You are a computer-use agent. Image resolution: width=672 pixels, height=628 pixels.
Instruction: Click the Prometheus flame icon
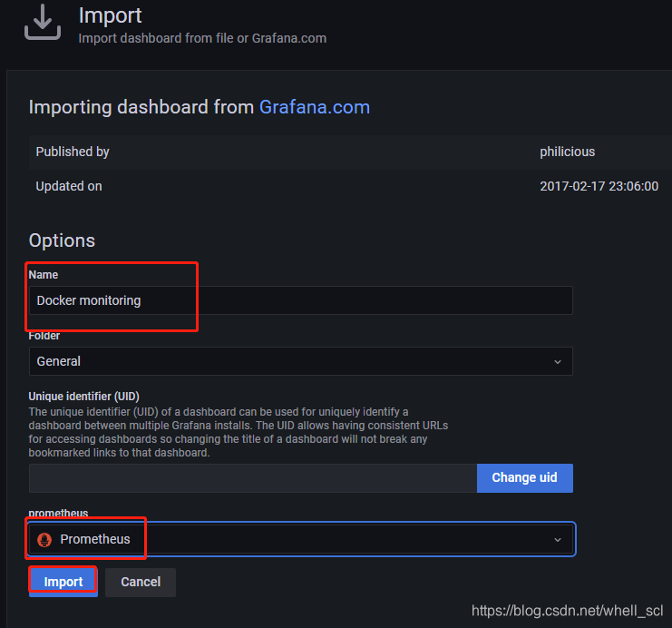44,540
